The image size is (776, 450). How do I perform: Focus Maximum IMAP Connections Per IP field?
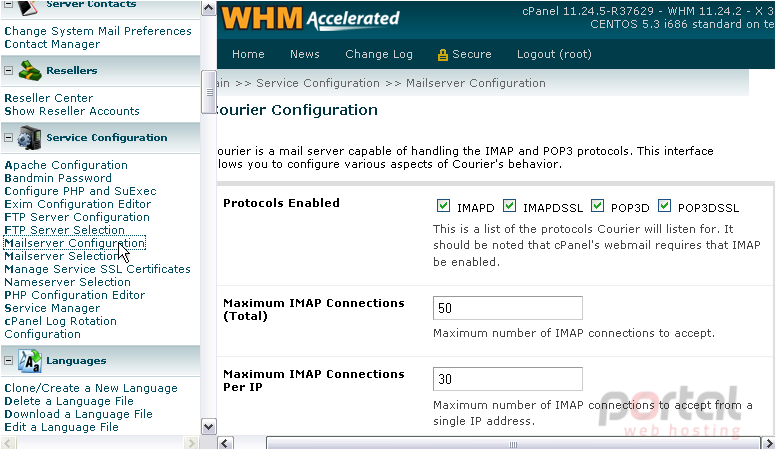tap(508, 379)
